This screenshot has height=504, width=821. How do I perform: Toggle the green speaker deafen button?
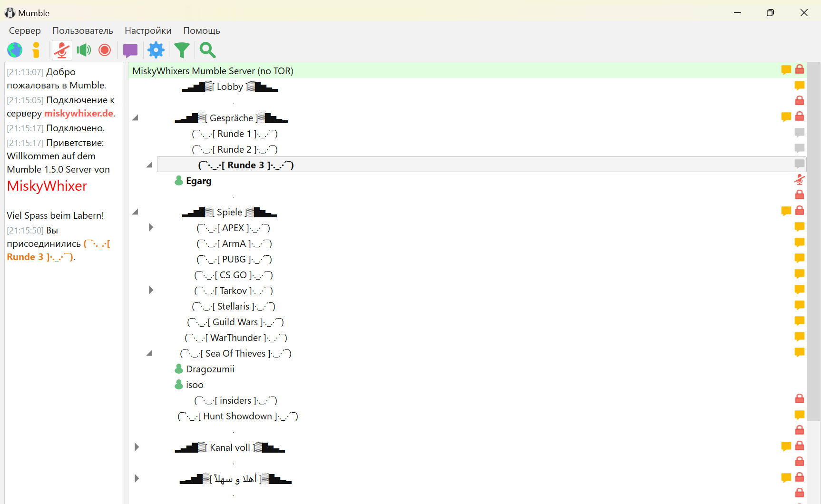pyautogui.click(x=84, y=50)
